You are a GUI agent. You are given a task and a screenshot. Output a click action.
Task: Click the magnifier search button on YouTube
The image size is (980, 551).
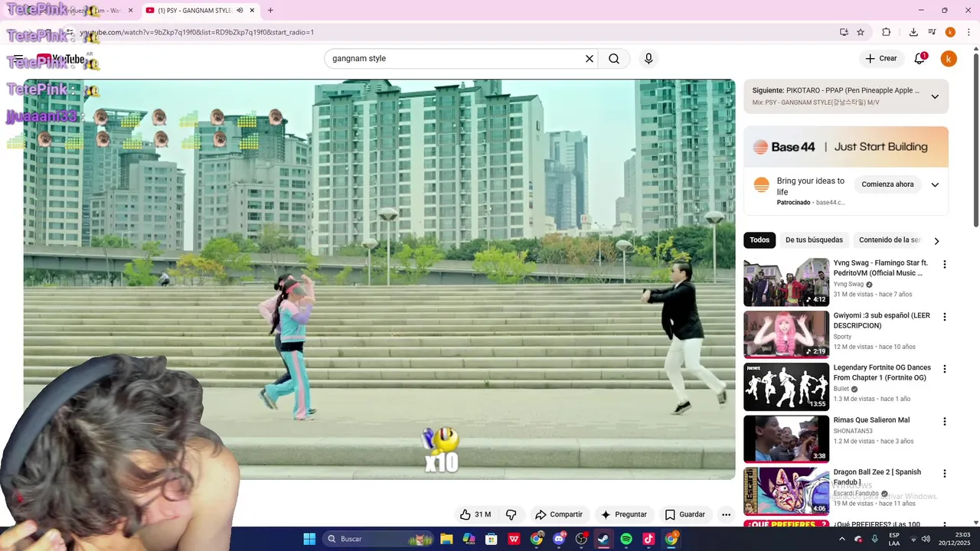point(614,59)
